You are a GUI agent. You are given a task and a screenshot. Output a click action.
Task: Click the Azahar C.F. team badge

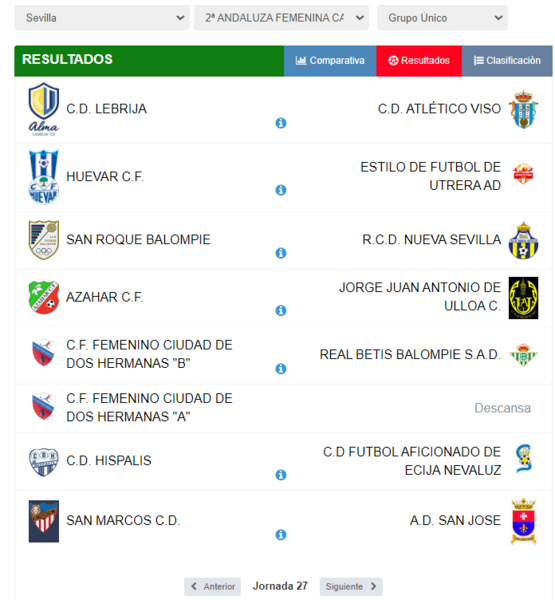(44, 297)
